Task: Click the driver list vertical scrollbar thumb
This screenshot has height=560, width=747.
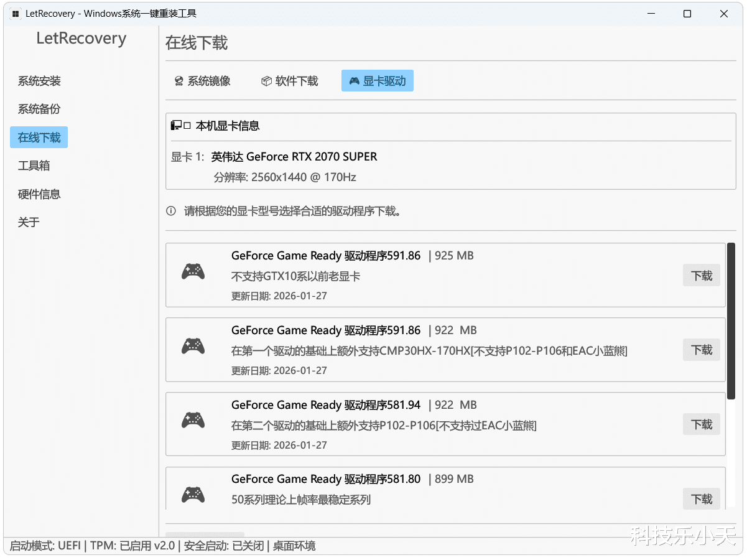Action: [731, 321]
